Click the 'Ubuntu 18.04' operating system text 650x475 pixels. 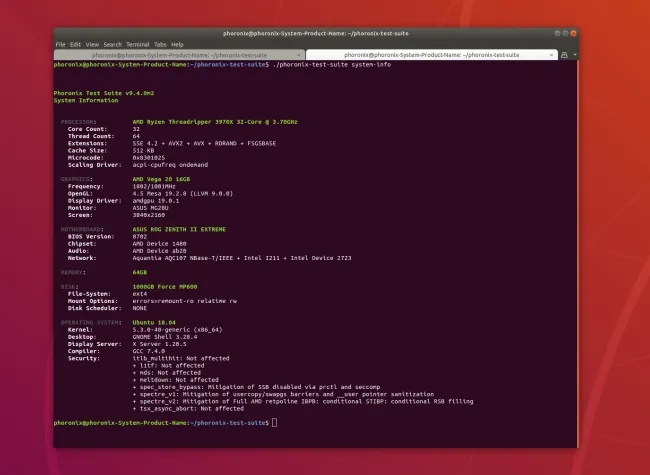point(154,322)
